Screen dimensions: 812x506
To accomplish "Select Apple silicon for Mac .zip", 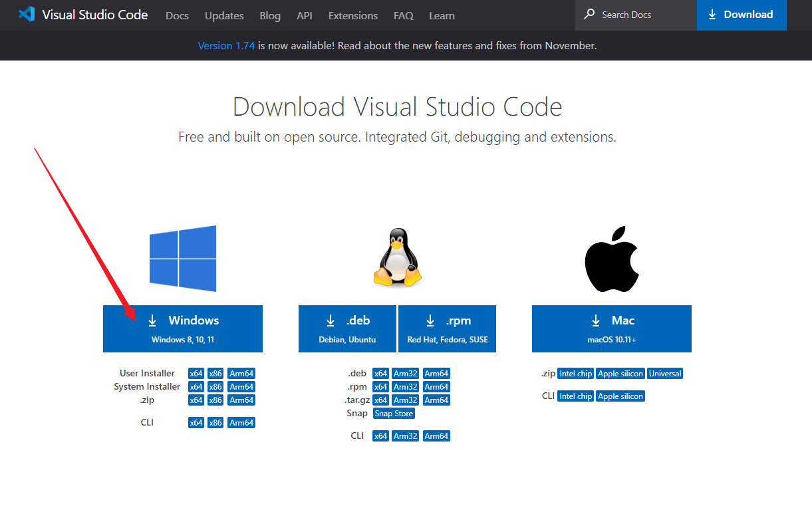I will [620, 374].
